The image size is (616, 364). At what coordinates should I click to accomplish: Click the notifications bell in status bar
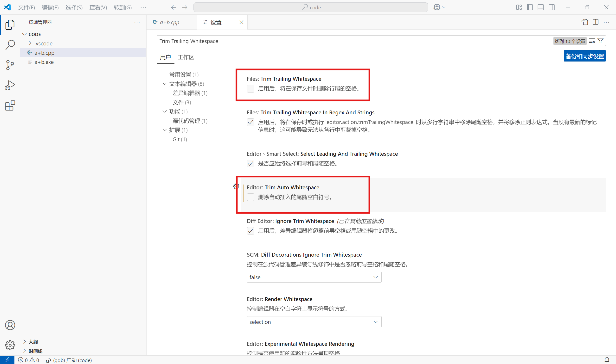coord(607,360)
